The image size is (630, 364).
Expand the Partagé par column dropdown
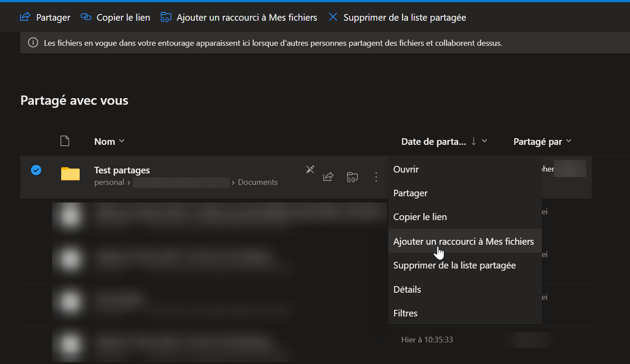[x=569, y=141]
